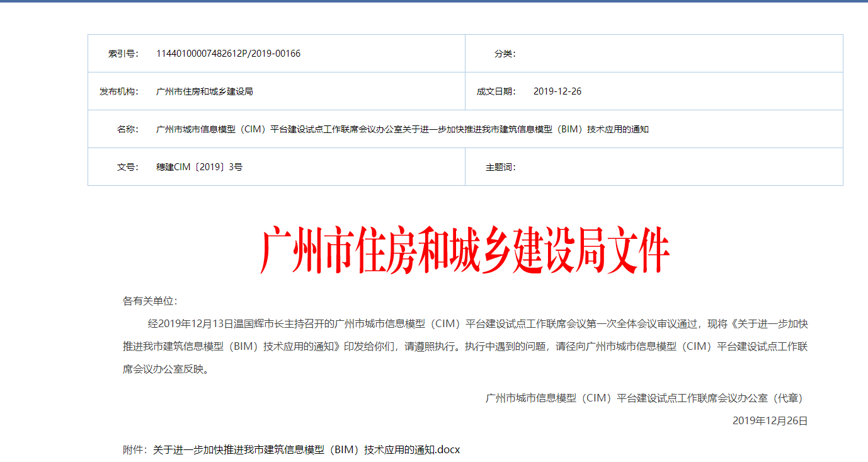Click the paragraph line starting 经2019年12月13日
Viewport: 868px width, 462px height.
478,324
